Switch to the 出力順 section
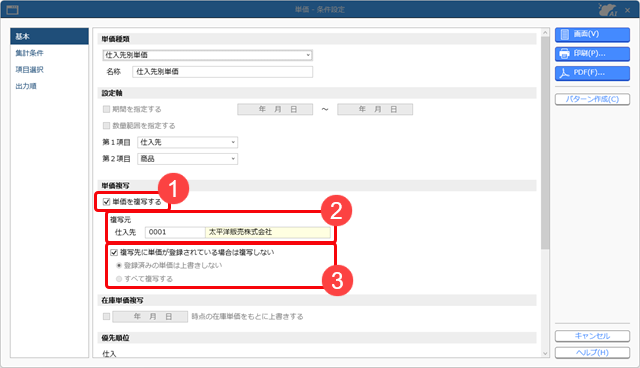Image resolution: width=640 pixels, height=368 pixels. [26, 86]
